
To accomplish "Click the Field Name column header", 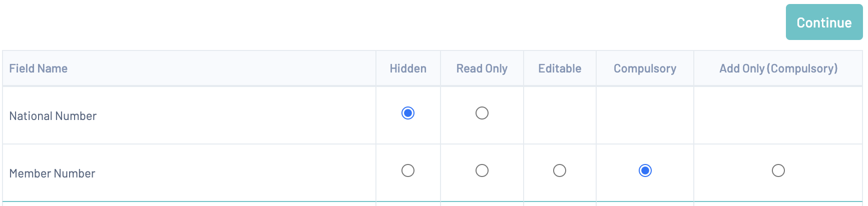I will (x=39, y=68).
